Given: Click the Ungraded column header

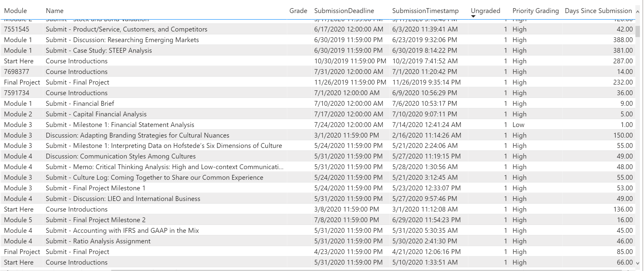Looking at the screenshot, I should 485,11.
